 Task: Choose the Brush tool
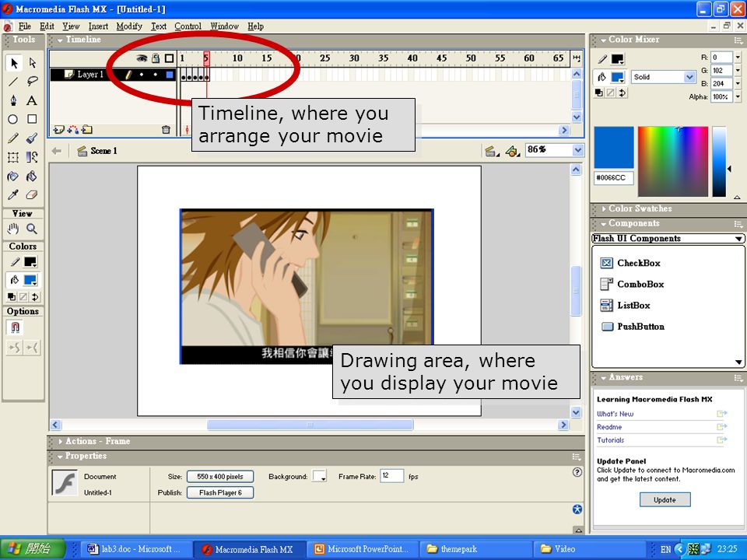click(33, 138)
